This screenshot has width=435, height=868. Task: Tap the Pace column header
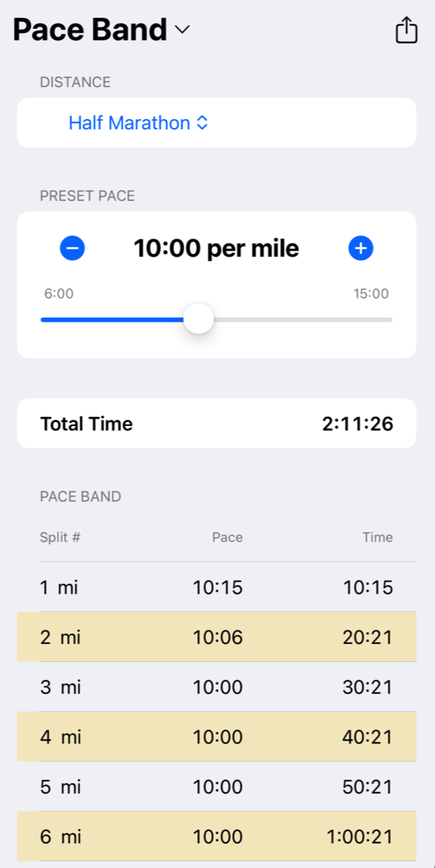point(227,537)
